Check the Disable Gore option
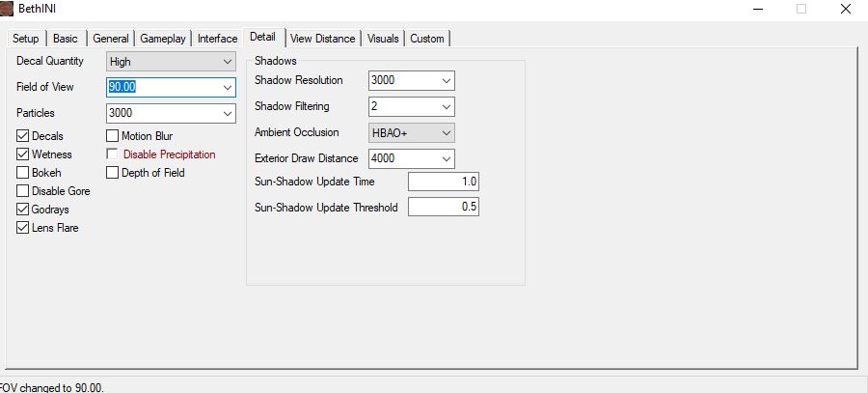This screenshot has width=868, height=393. tap(23, 191)
